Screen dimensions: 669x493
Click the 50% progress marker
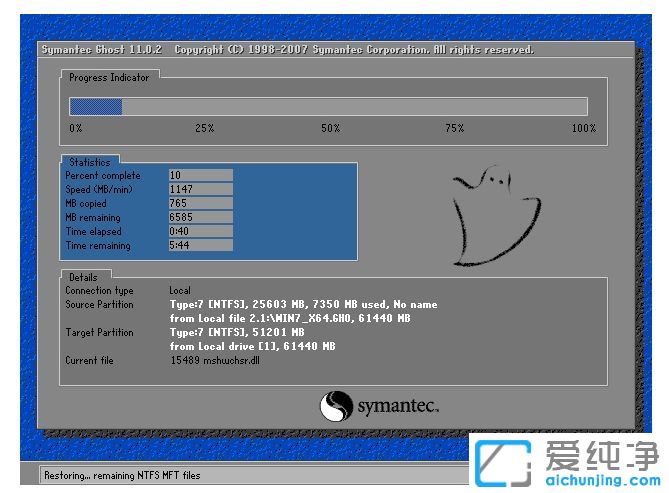[331, 128]
